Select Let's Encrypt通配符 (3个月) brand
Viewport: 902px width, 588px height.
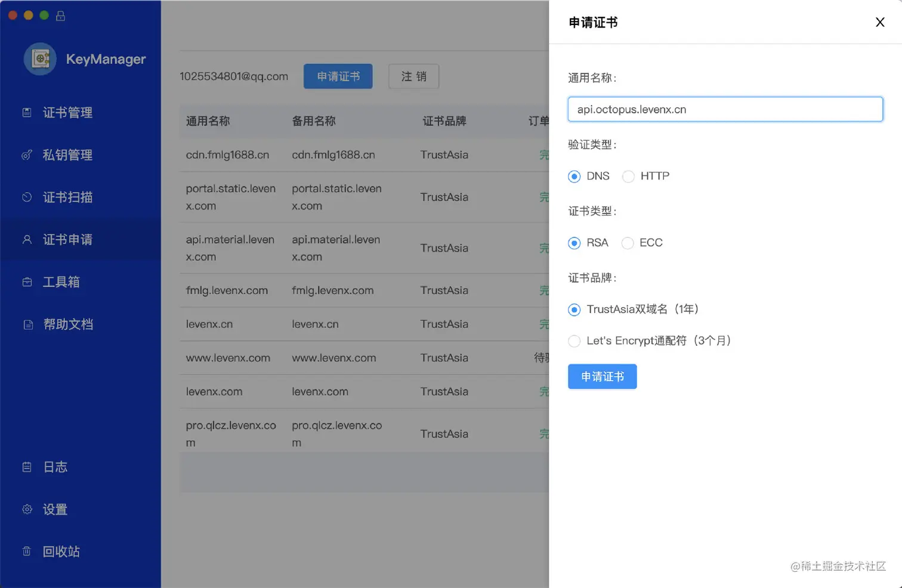(574, 341)
